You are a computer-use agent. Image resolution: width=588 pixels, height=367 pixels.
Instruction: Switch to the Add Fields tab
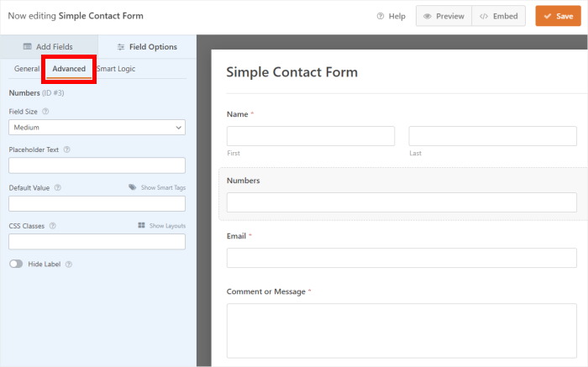coord(49,46)
